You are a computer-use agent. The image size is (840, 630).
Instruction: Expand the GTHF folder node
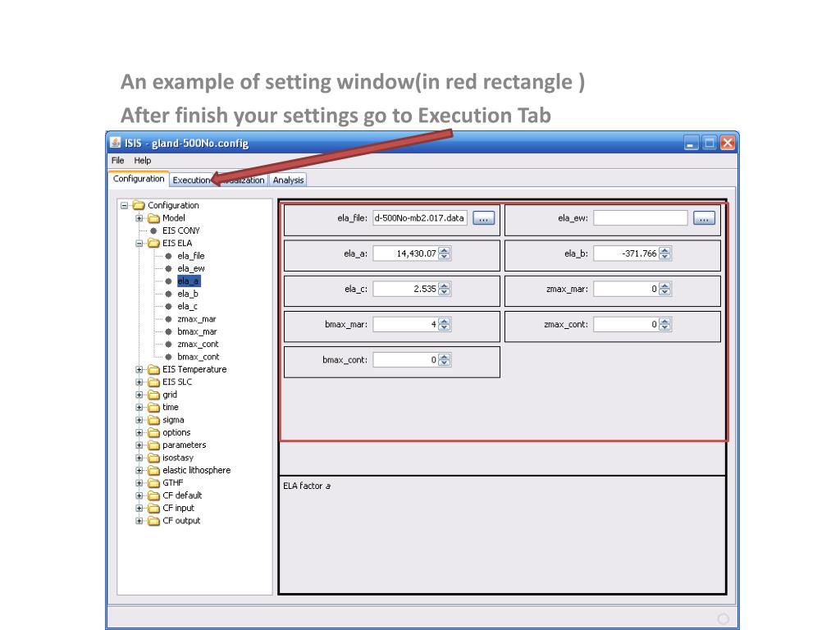click(x=139, y=482)
